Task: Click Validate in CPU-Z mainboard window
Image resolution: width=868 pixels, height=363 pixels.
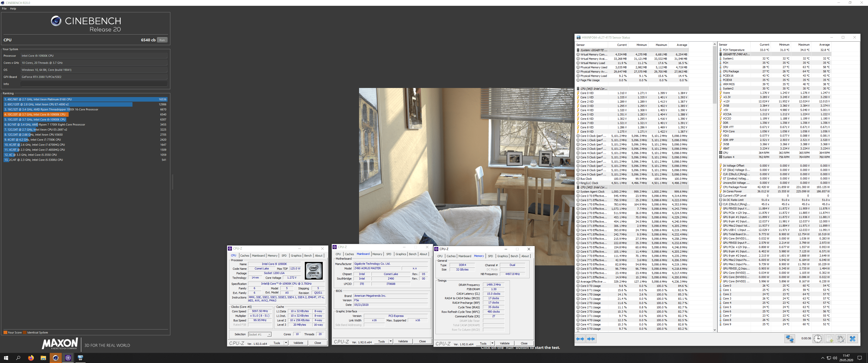Action: (x=403, y=342)
